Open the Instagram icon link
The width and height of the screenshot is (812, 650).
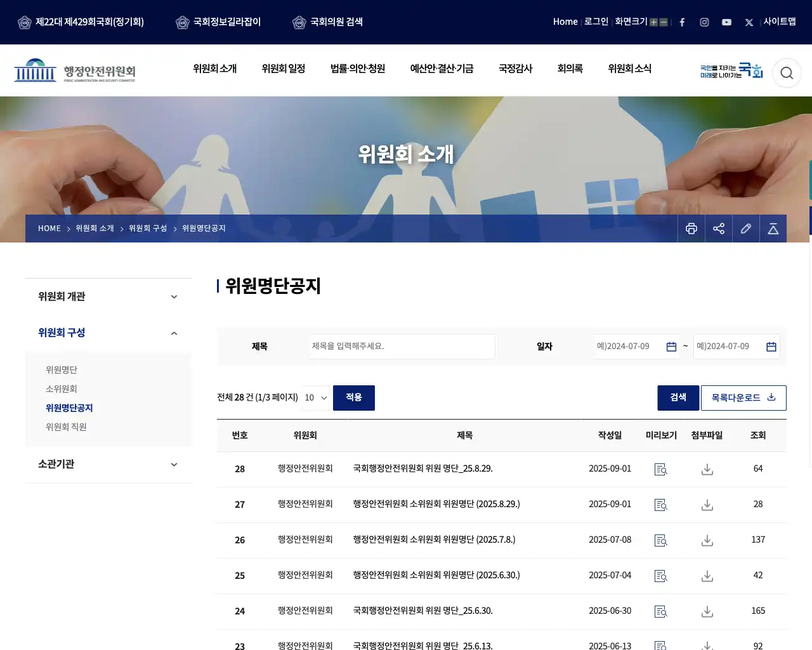tap(704, 22)
